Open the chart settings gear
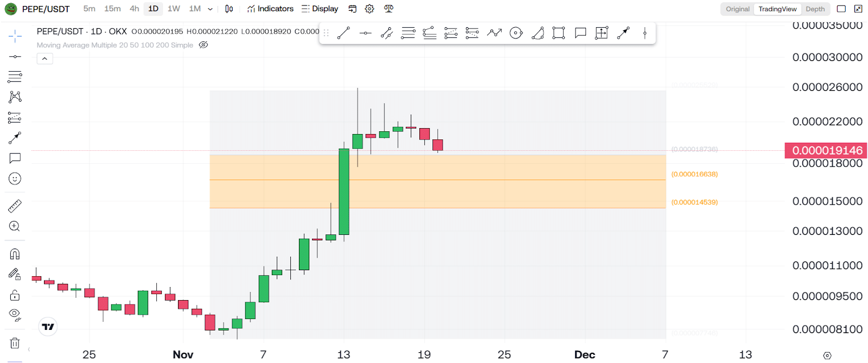Screen dimensions: 868x363 pyautogui.click(x=369, y=9)
